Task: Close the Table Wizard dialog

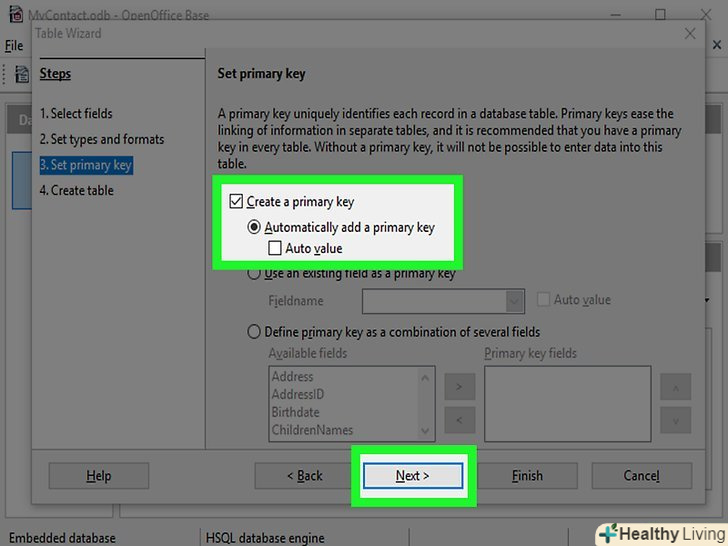Action: (x=690, y=33)
